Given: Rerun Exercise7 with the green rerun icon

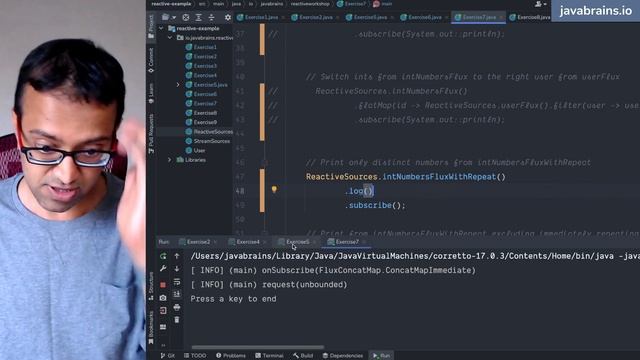Looking at the screenshot, I should [x=163, y=256].
